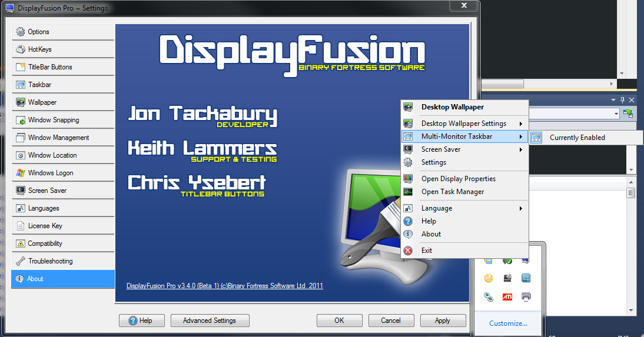
Task: Go to the Window Snapping section
Action: (x=62, y=120)
